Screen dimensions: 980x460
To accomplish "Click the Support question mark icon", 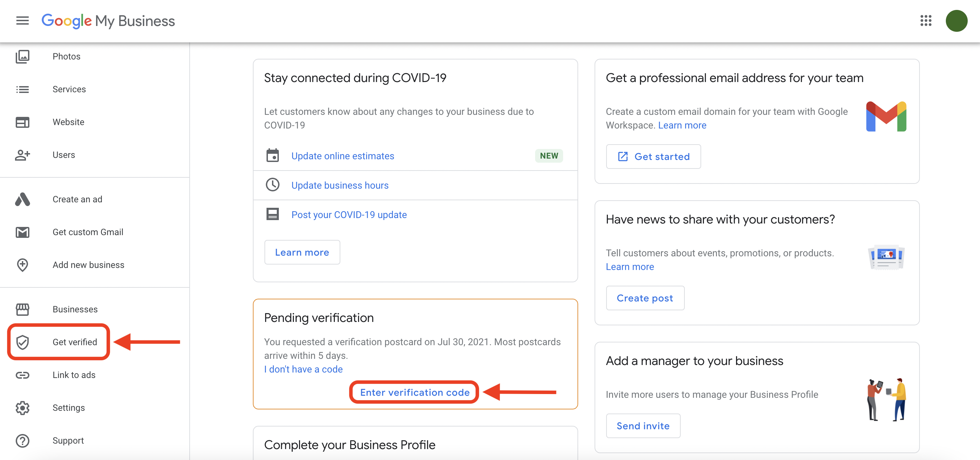I will [23, 441].
